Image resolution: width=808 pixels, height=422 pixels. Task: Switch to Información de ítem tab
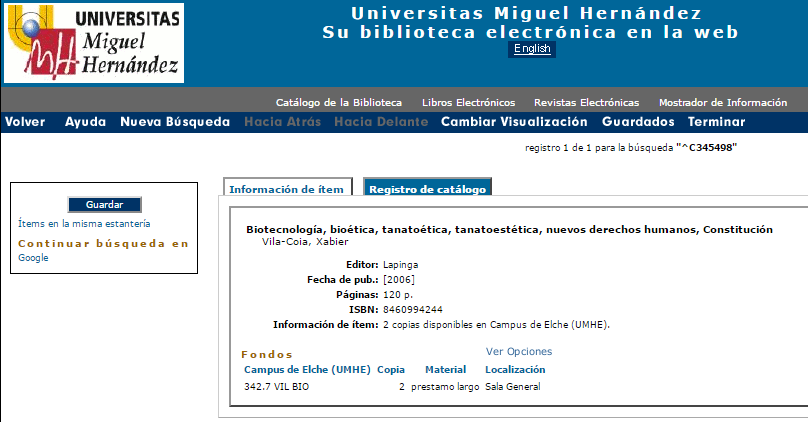288,188
